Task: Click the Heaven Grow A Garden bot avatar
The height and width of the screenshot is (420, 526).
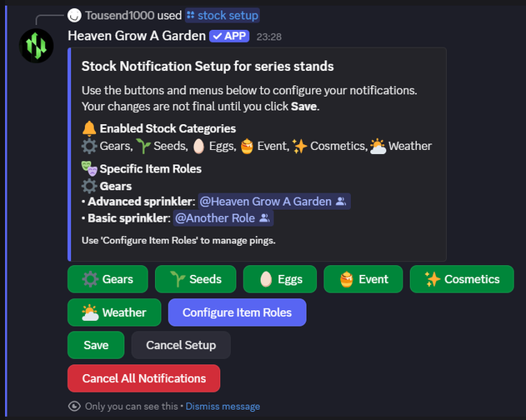Action: click(x=36, y=46)
